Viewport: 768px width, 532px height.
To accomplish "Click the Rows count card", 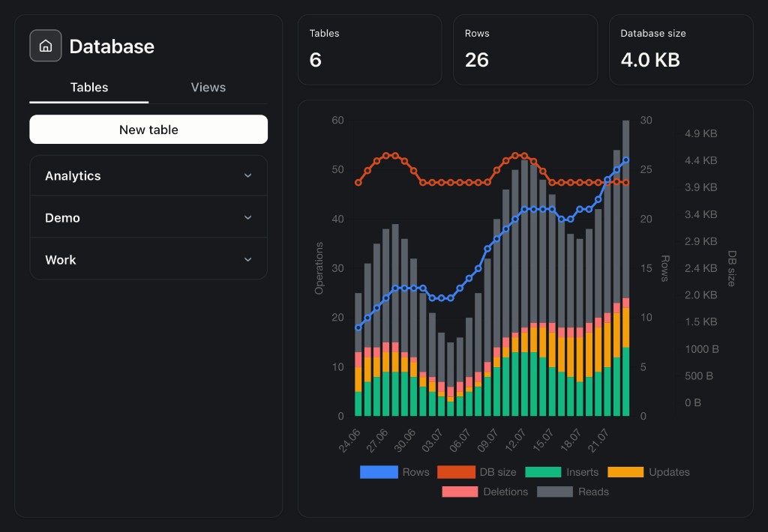I will (525, 50).
